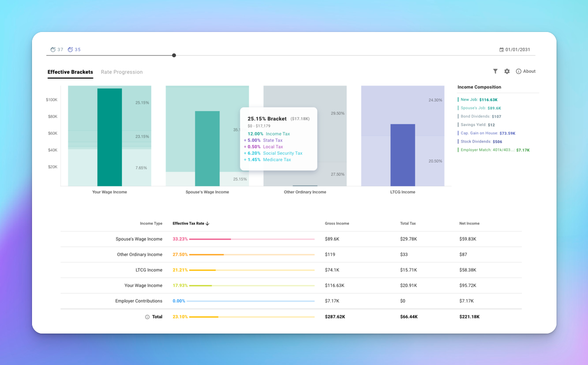The width and height of the screenshot is (588, 365).
Task: Click the calendar icon beside 01/01/2031
Action: click(x=501, y=50)
